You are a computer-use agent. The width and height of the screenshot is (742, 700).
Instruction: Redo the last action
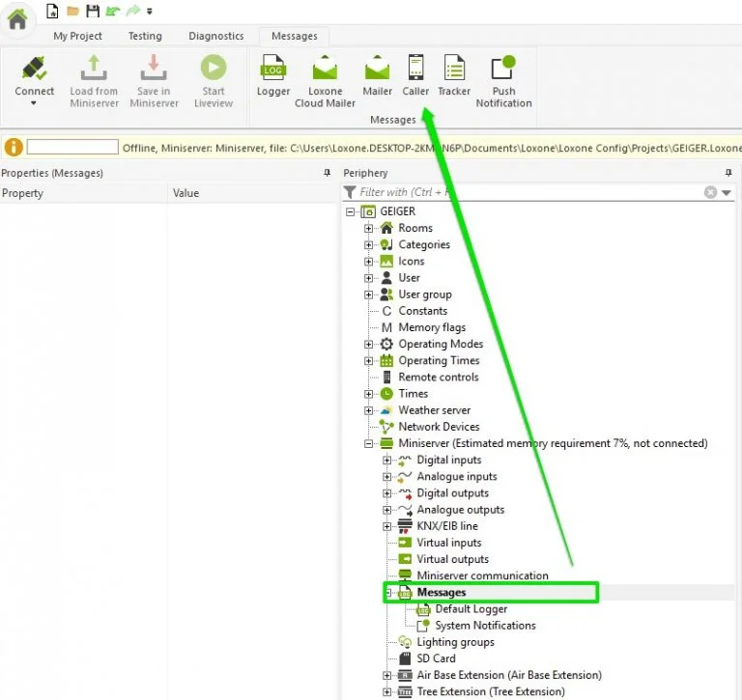133,11
